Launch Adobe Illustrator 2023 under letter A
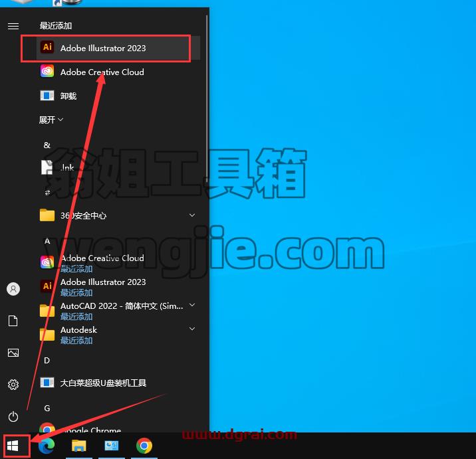The width and height of the screenshot is (476, 459). (x=118, y=286)
